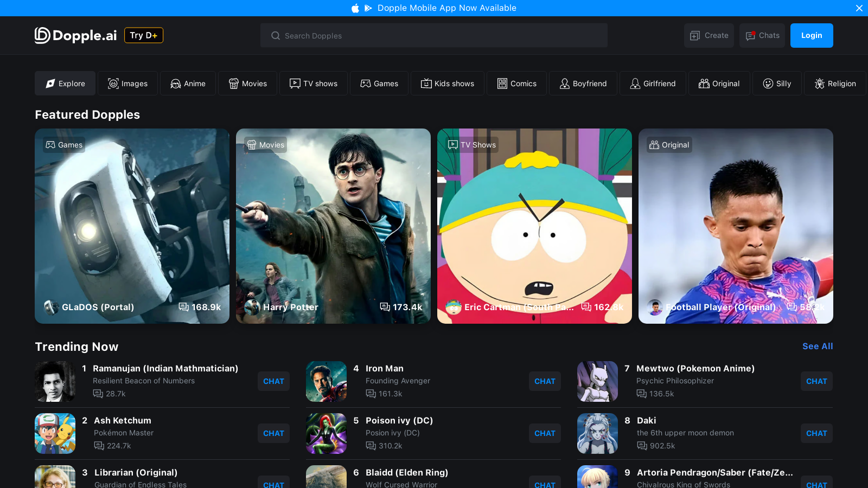This screenshot has width=868, height=488.
Task: Click the Create button
Action: click(x=709, y=36)
